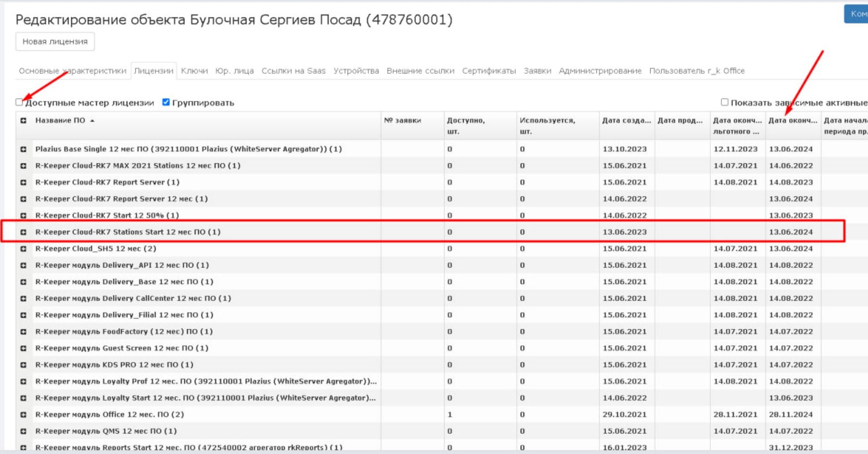868x454 pixels.
Task: Expand R-Keeper модуль KDS PRO row
Action: pyautogui.click(x=23, y=365)
